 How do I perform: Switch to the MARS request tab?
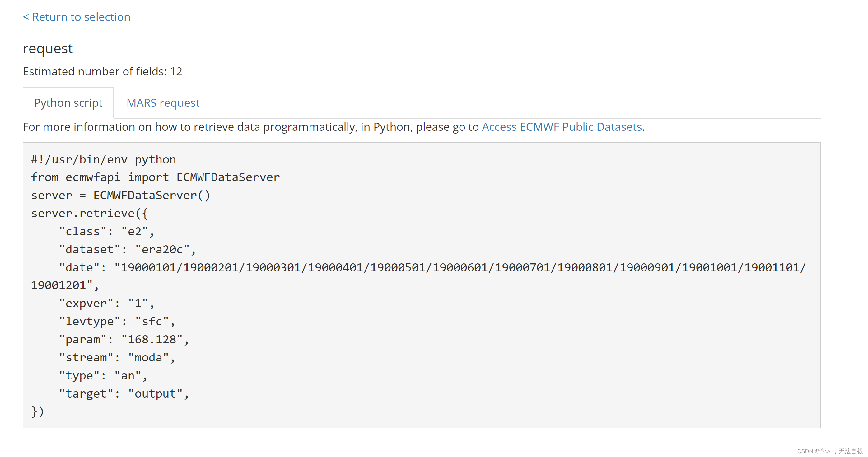[x=163, y=103]
